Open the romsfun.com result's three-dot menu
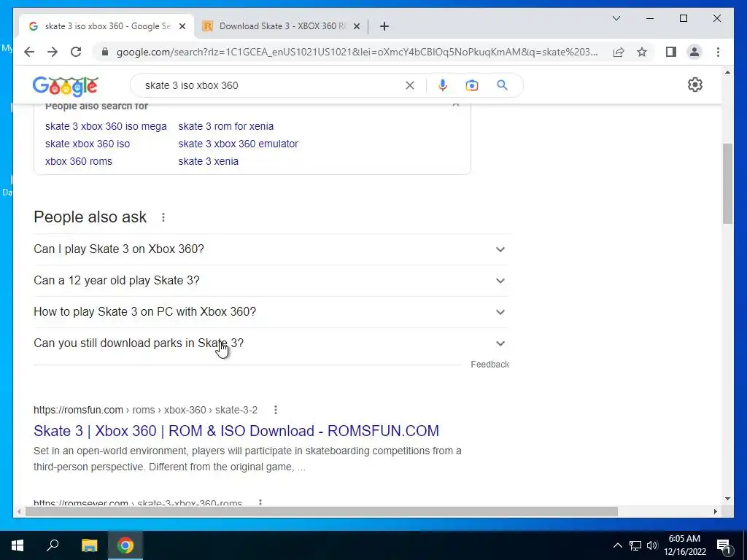This screenshot has width=747, height=560. pyautogui.click(x=275, y=410)
